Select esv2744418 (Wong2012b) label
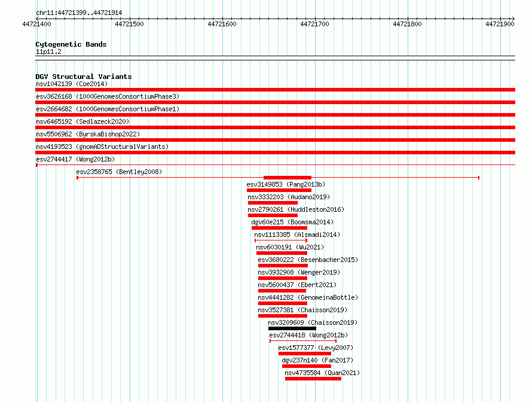Image resolution: width=532 pixels, height=402 pixels. pos(309,335)
